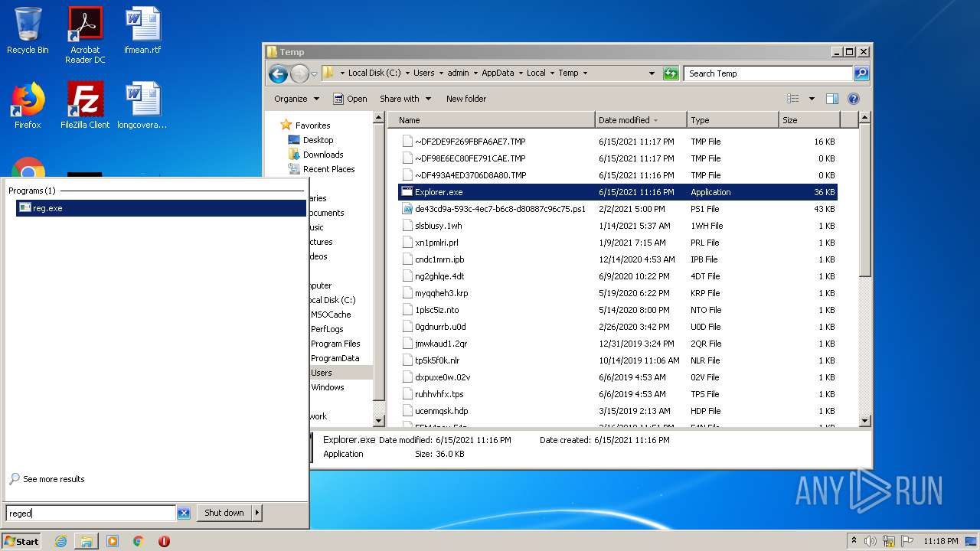
Task: Open the longcovera document on desktop
Action: pos(142,106)
